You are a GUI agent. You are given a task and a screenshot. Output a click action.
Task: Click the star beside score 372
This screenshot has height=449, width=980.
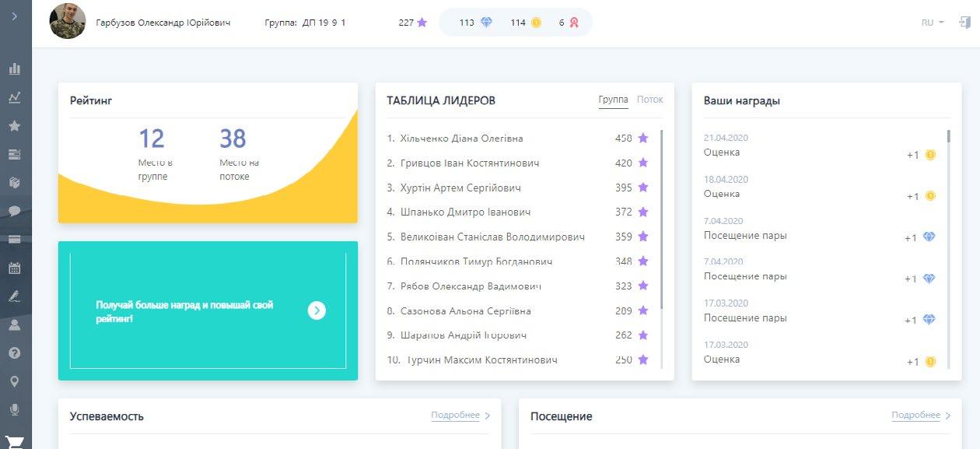tap(643, 212)
